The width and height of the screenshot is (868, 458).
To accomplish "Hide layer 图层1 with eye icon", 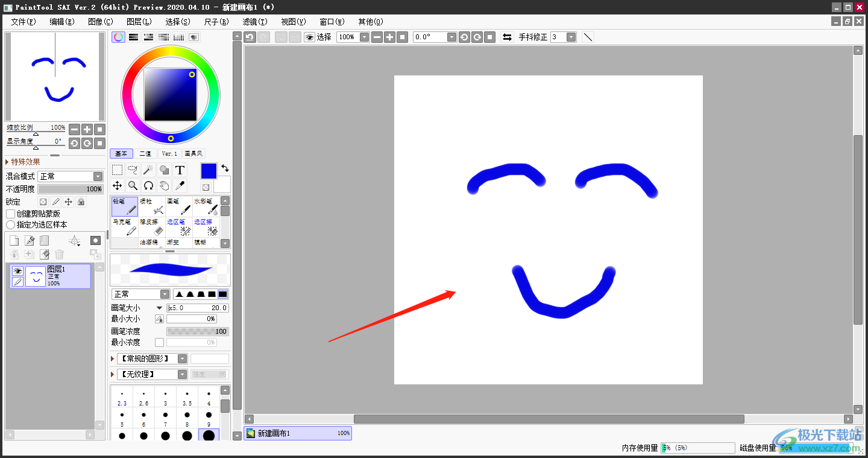I will pos(18,271).
